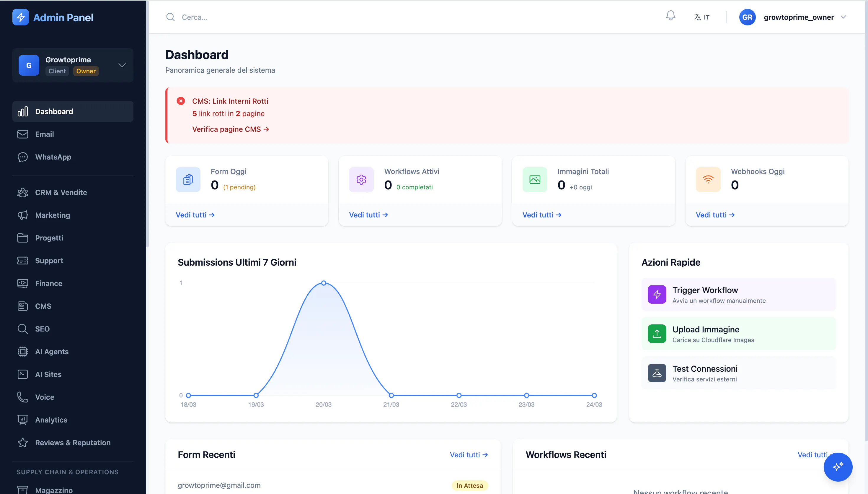
Task: Open Magazzino in sidebar
Action: [x=73, y=490]
